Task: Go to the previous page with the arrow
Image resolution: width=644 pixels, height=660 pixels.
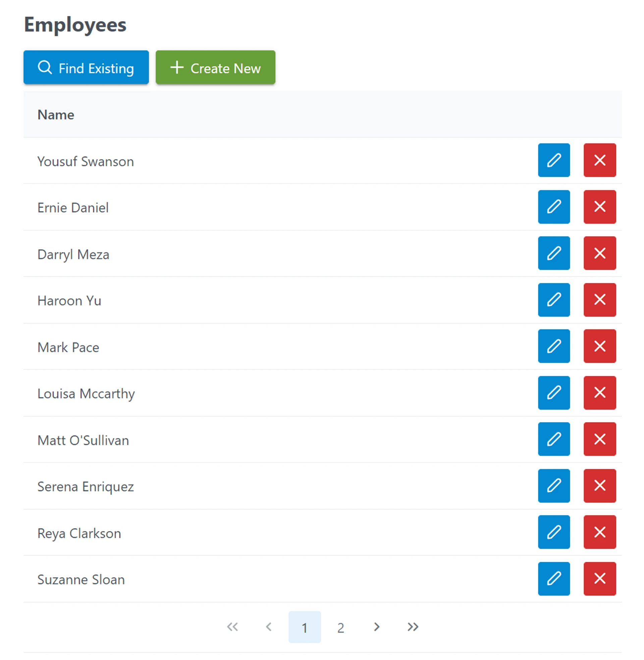Action: pyautogui.click(x=269, y=627)
